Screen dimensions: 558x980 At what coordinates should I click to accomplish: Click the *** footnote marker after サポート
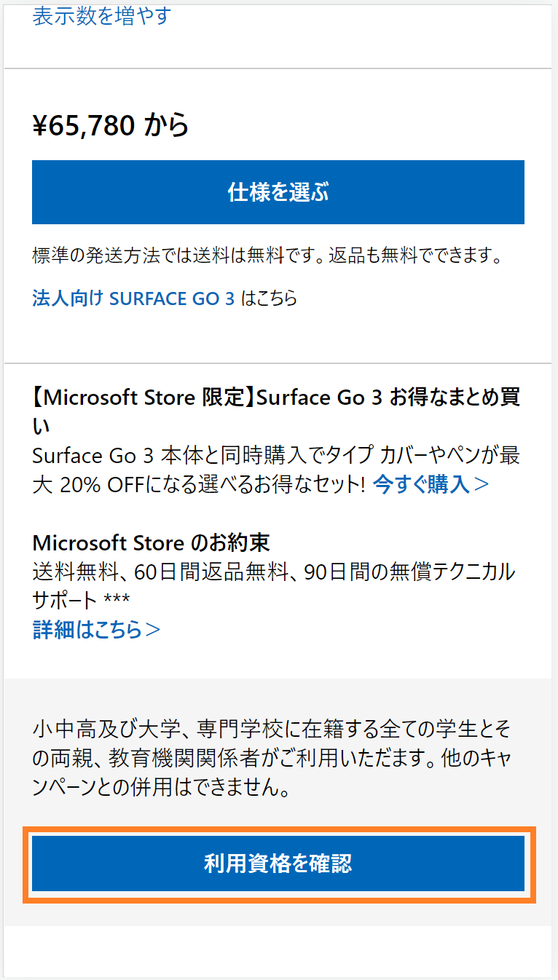pyautogui.click(x=117, y=601)
